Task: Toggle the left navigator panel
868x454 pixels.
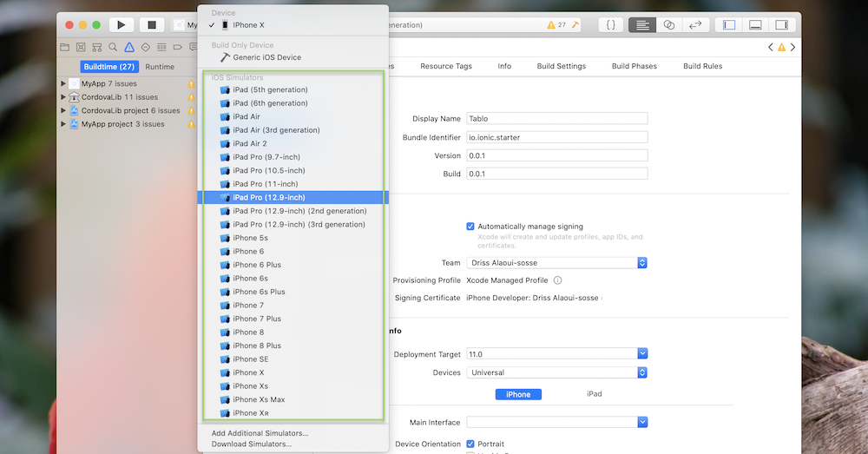Action: click(729, 25)
